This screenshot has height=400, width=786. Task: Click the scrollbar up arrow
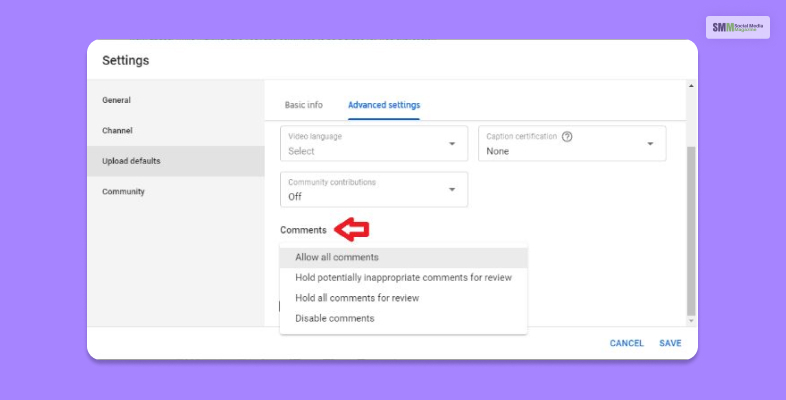[x=691, y=87]
